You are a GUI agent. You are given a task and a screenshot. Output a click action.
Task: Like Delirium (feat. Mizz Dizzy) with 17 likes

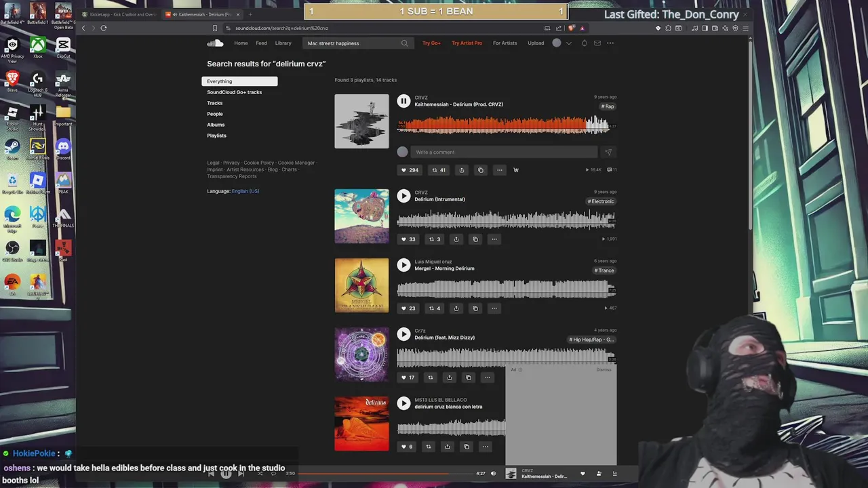click(x=408, y=378)
